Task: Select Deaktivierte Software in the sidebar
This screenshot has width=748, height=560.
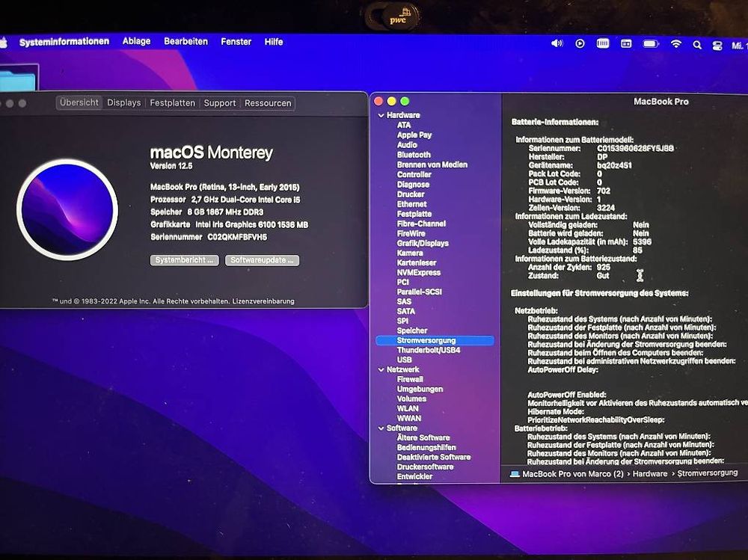Action: 434,457
